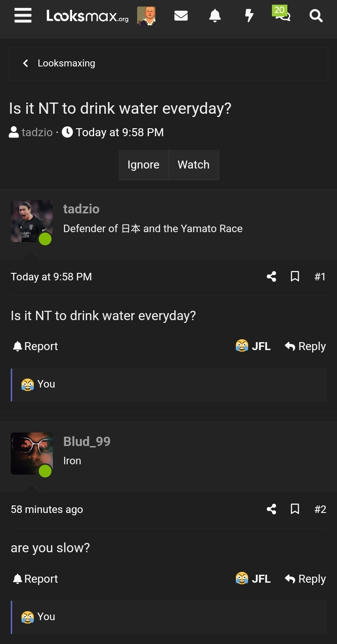This screenshot has width=337, height=644.
Task: React JFL to tadzio's opening post
Action: point(253,346)
